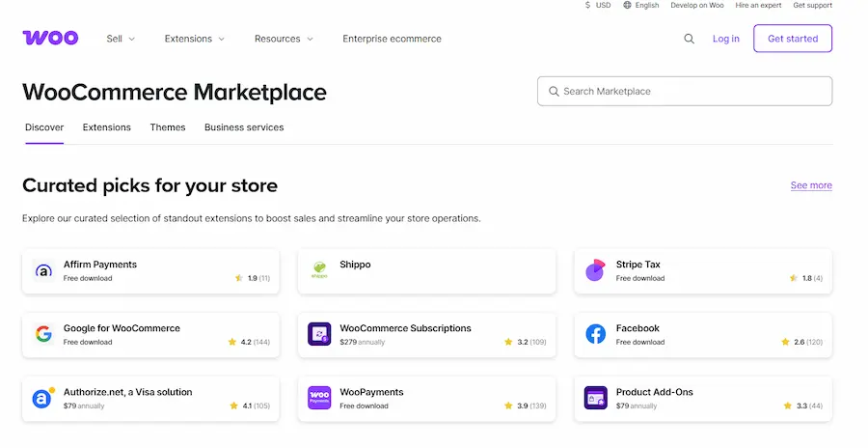Image resolution: width=868 pixels, height=448 pixels.
Task: Open Develop on Woo link
Action: (697, 5)
